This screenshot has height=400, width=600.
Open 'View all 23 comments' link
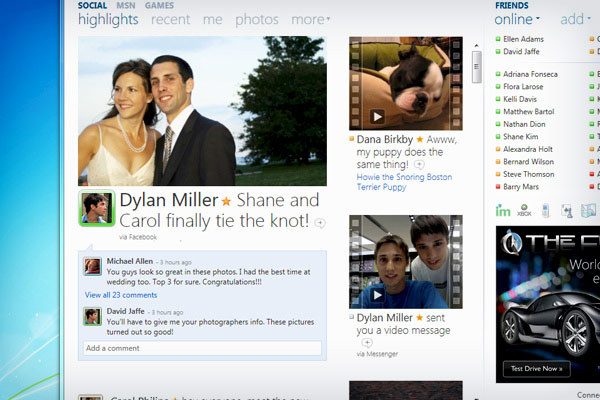coord(121,295)
